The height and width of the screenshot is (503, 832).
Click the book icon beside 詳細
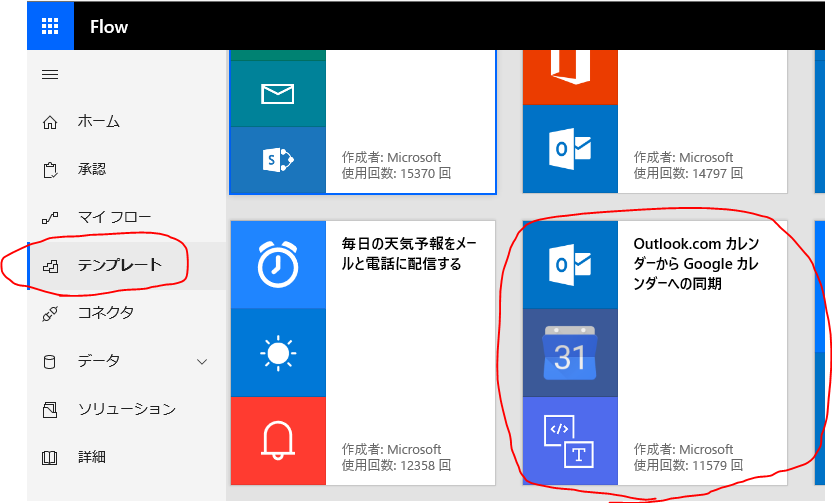click(x=50, y=457)
